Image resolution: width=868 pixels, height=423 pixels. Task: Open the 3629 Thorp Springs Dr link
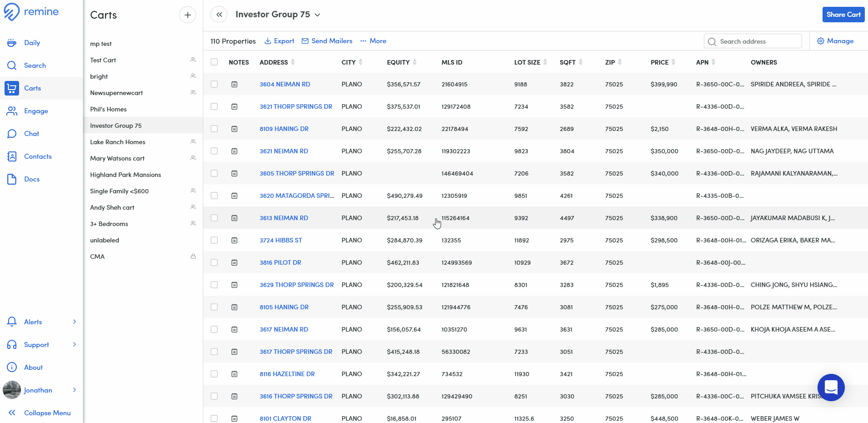pos(296,285)
